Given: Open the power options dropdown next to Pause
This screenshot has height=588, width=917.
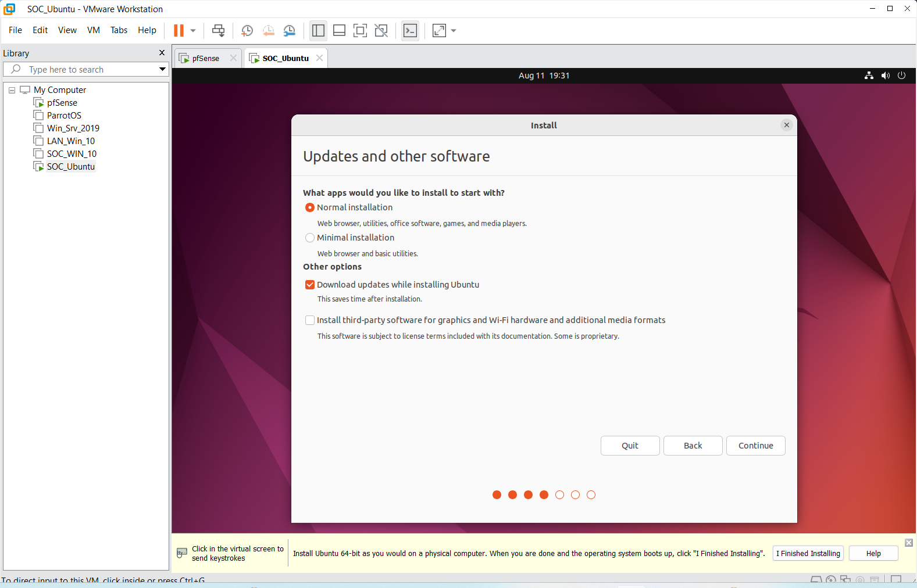Looking at the screenshot, I should pyautogui.click(x=193, y=30).
